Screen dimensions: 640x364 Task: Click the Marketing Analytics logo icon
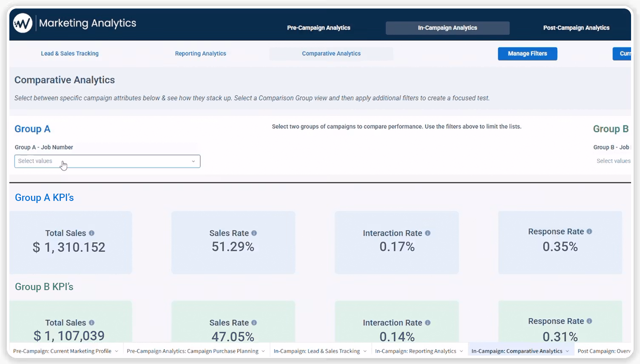(23, 23)
